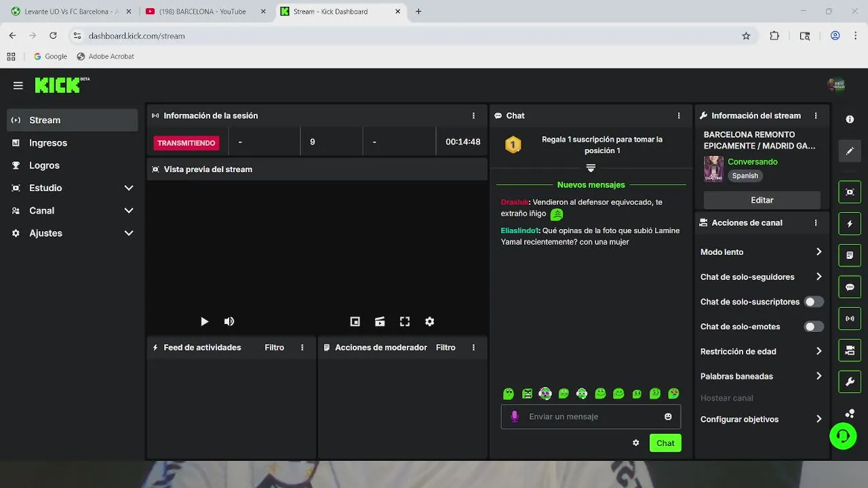
Task: Click the stream category thumbnail image
Action: pos(713,169)
